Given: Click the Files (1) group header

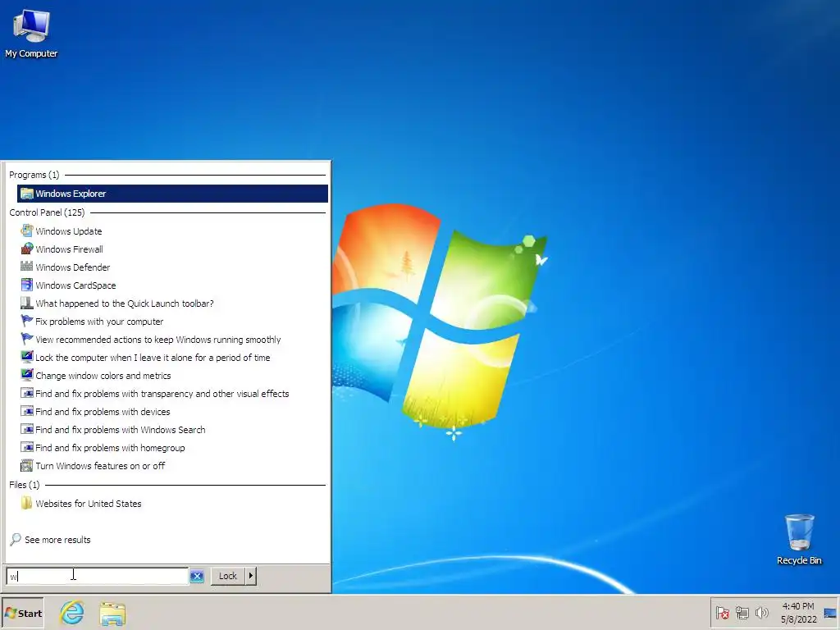Looking at the screenshot, I should [24, 485].
